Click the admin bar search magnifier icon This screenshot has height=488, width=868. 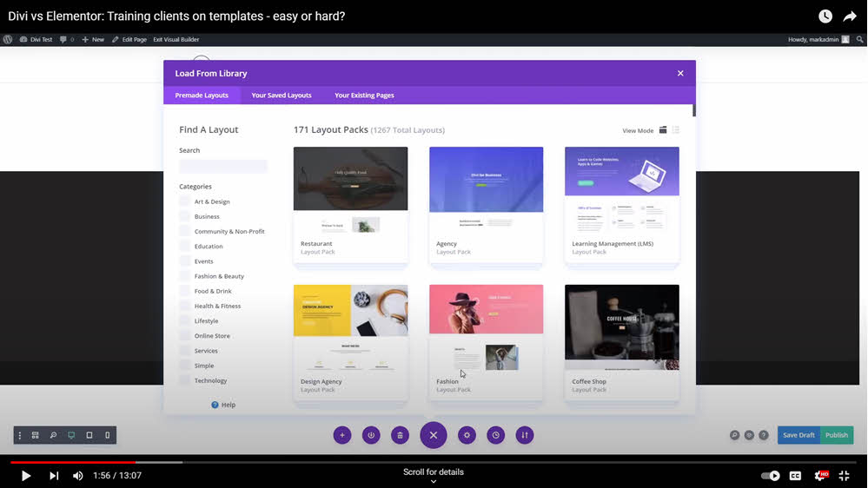[x=859, y=39]
